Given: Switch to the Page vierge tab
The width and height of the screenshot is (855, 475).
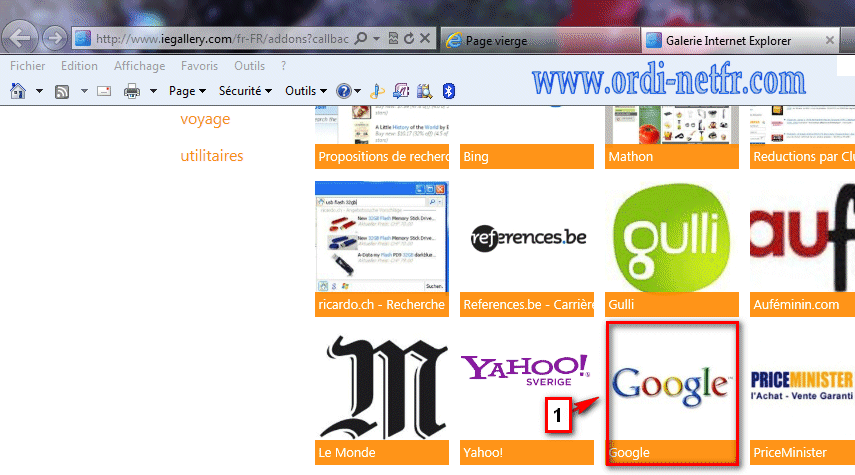Looking at the screenshot, I should pyautogui.click(x=540, y=40).
